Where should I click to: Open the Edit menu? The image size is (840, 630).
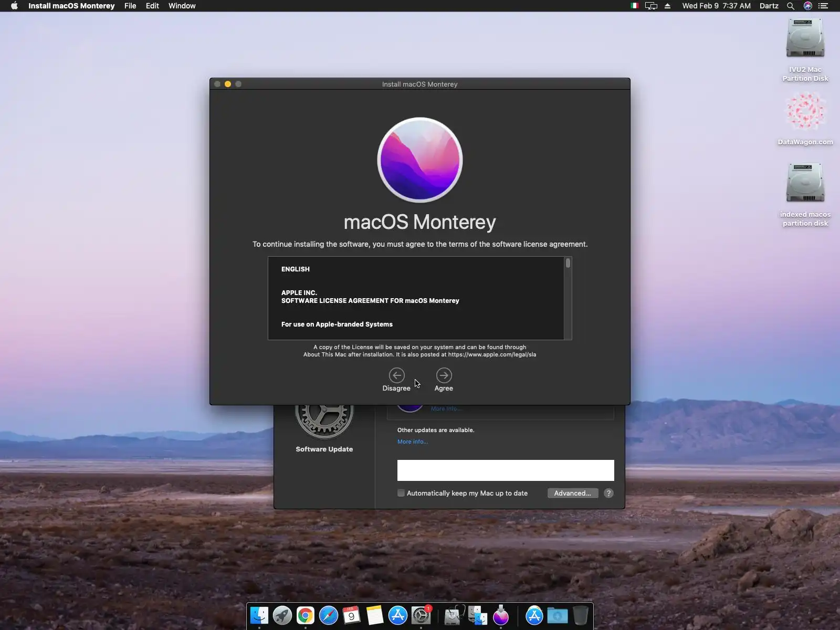[x=152, y=6]
